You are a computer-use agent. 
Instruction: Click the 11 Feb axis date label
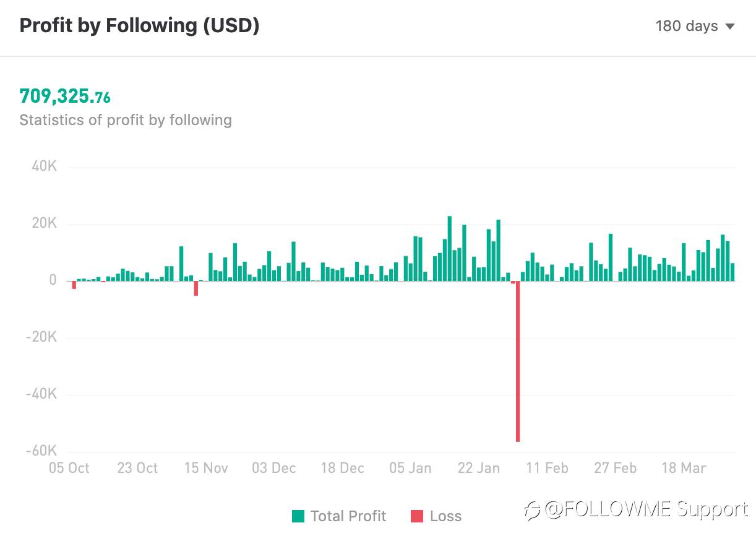tap(547, 468)
